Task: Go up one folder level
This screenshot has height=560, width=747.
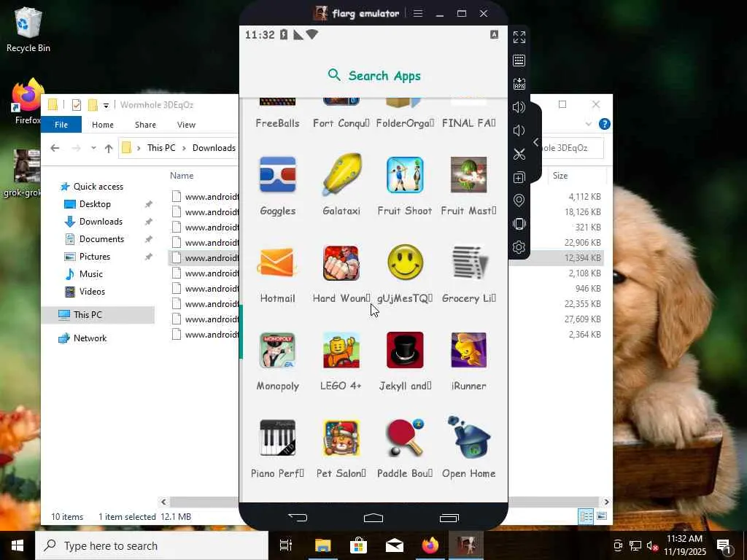Action: click(109, 148)
